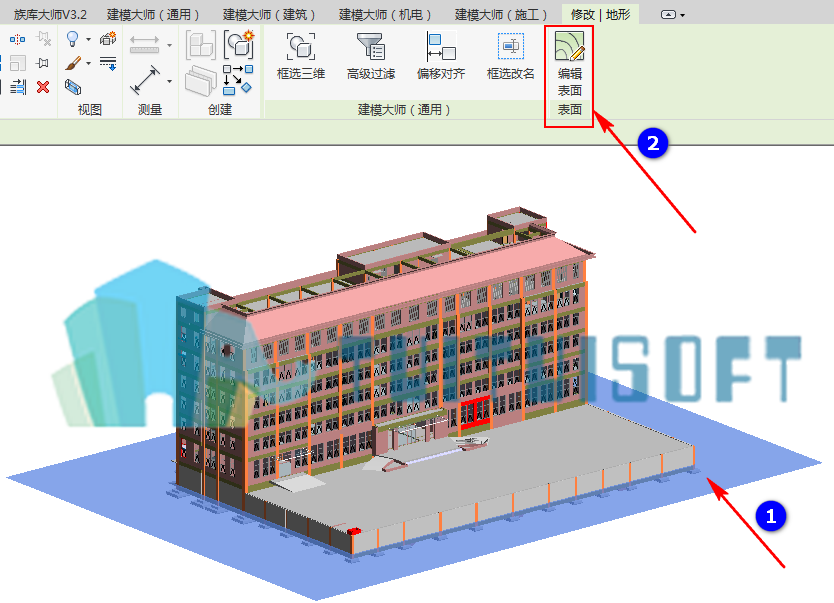
Task: Click the red X Delete icon
Action: click(x=43, y=87)
